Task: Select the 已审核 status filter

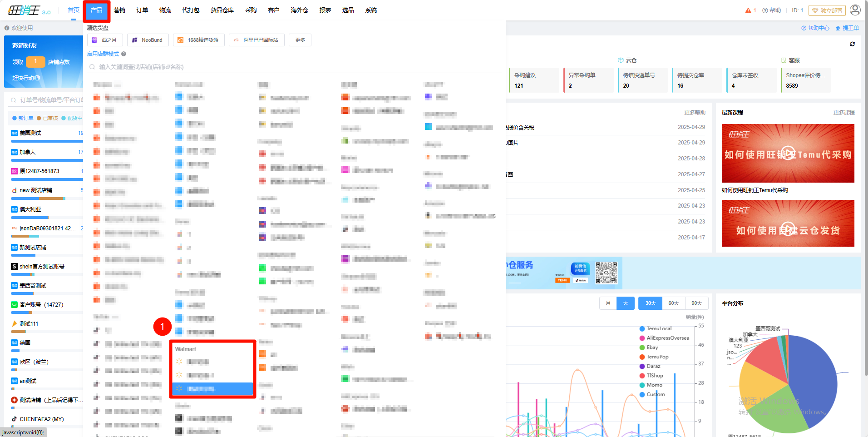Action: 47,118
